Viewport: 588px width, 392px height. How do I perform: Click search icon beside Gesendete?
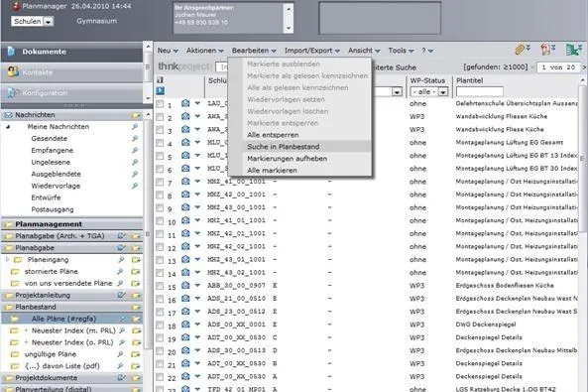(x=135, y=139)
